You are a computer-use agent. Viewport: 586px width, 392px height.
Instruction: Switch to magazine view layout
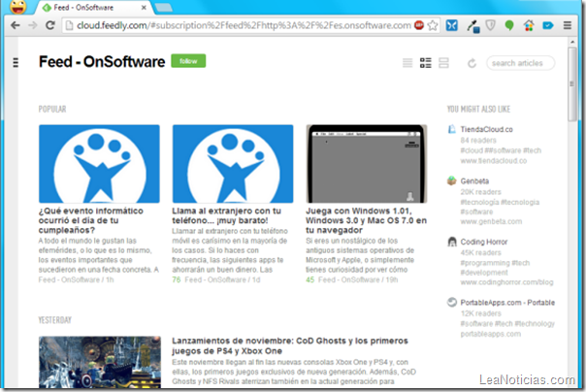(x=425, y=63)
